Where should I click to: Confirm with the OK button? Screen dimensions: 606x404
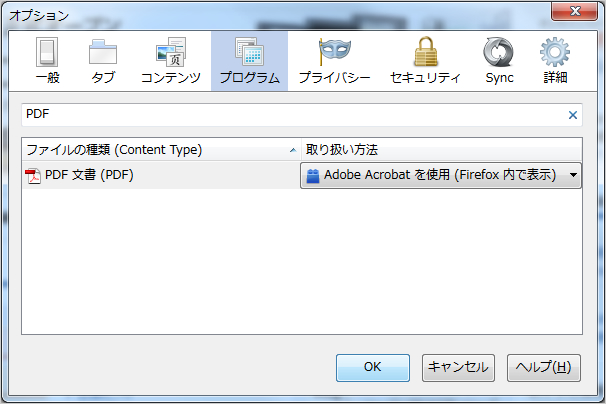click(x=373, y=368)
